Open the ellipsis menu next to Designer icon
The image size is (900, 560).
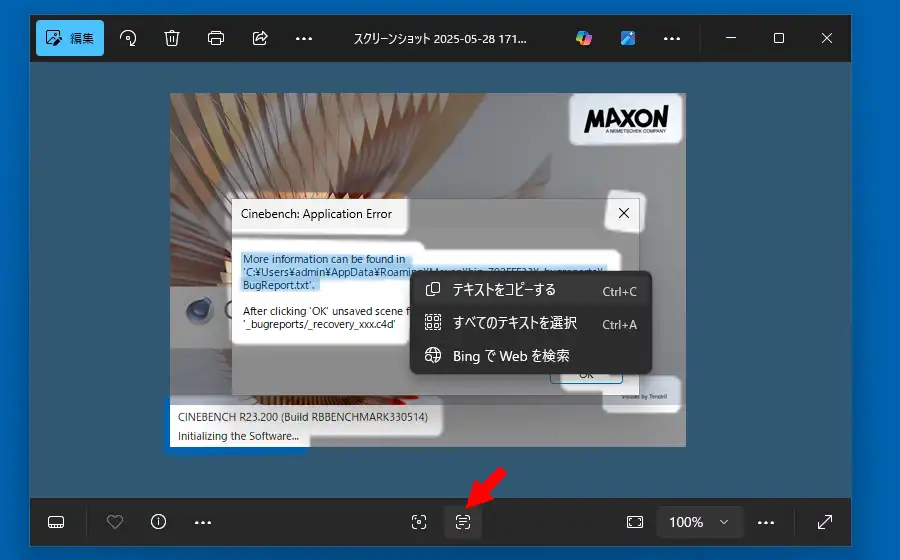(672, 38)
